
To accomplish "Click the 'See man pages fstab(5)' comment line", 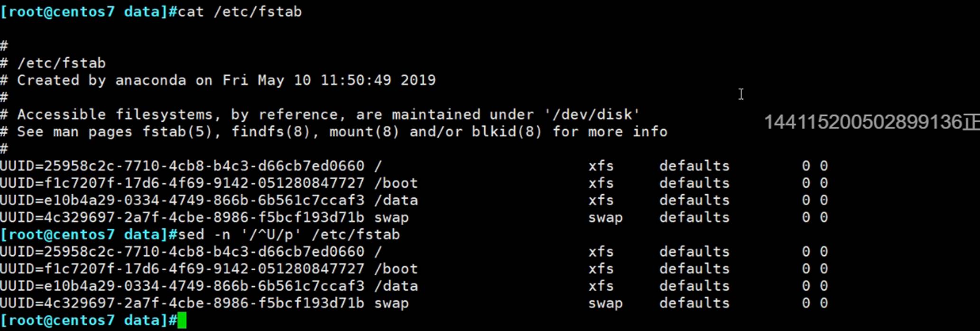I will point(334,132).
